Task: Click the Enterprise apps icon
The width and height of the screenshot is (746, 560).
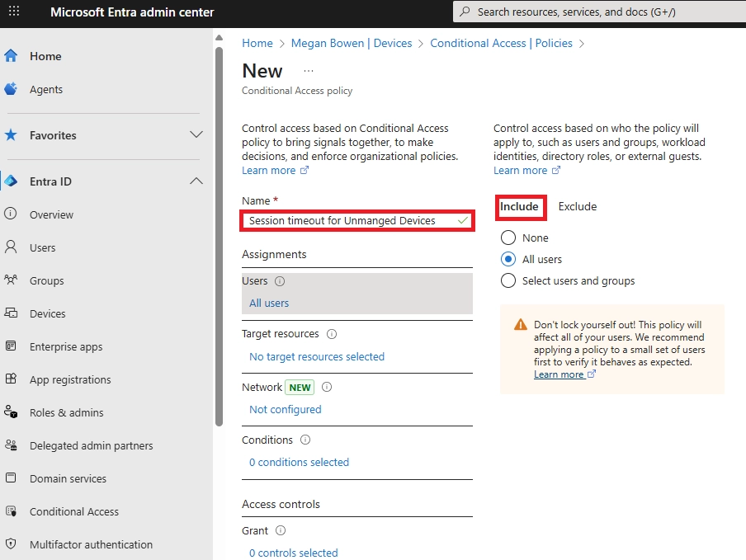Action: 11,346
